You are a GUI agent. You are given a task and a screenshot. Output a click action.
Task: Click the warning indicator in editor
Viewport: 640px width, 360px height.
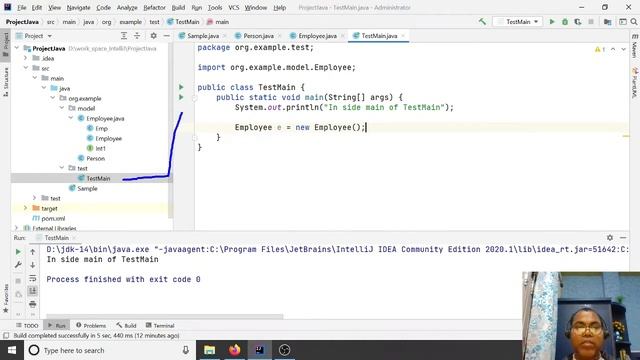click(x=600, y=49)
